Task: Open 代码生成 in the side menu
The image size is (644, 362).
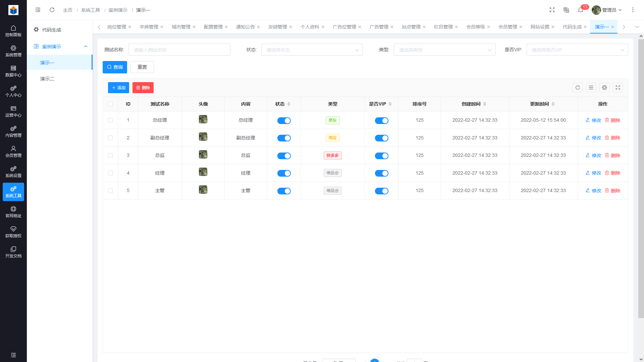Action: pyautogui.click(x=60, y=30)
